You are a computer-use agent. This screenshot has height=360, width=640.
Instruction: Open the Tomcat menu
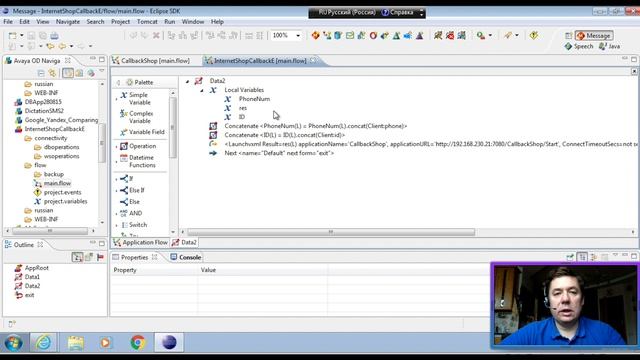click(x=147, y=22)
